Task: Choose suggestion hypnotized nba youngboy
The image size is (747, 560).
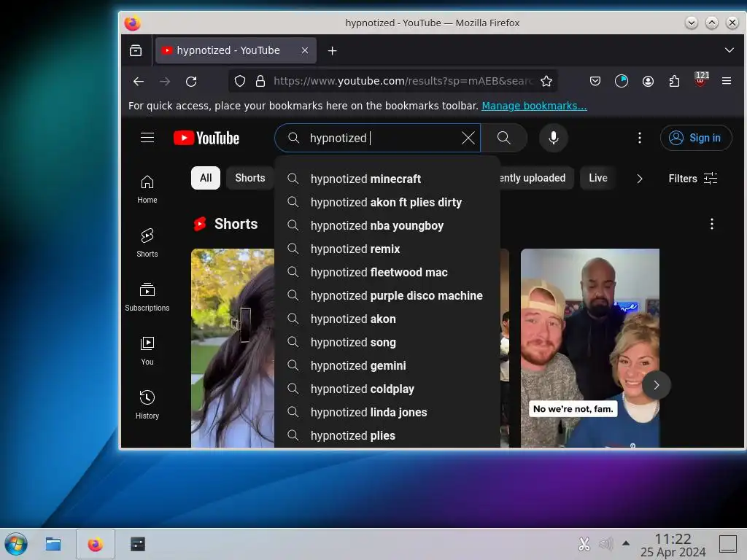Action: (x=387, y=226)
